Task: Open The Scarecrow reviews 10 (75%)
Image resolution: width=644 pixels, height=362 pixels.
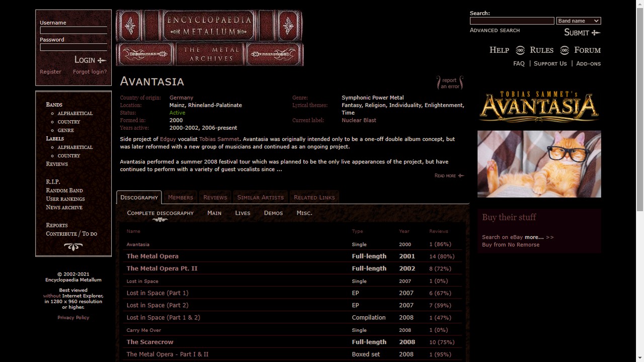Action: pyautogui.click(x=442, y=342)
